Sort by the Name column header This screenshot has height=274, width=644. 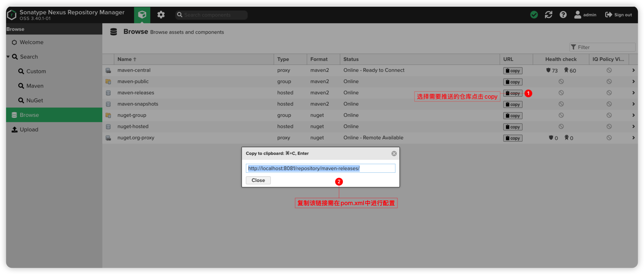tap(194, 59)
